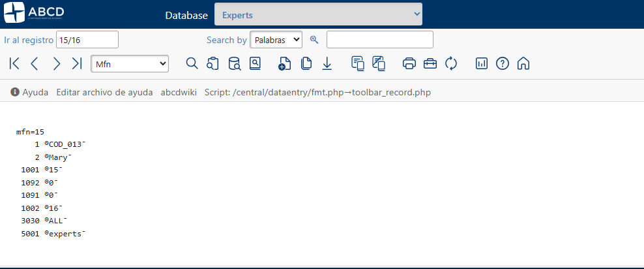The image size is (644, 269).
Task: Print using the printer icon
Action: [409, 63]
